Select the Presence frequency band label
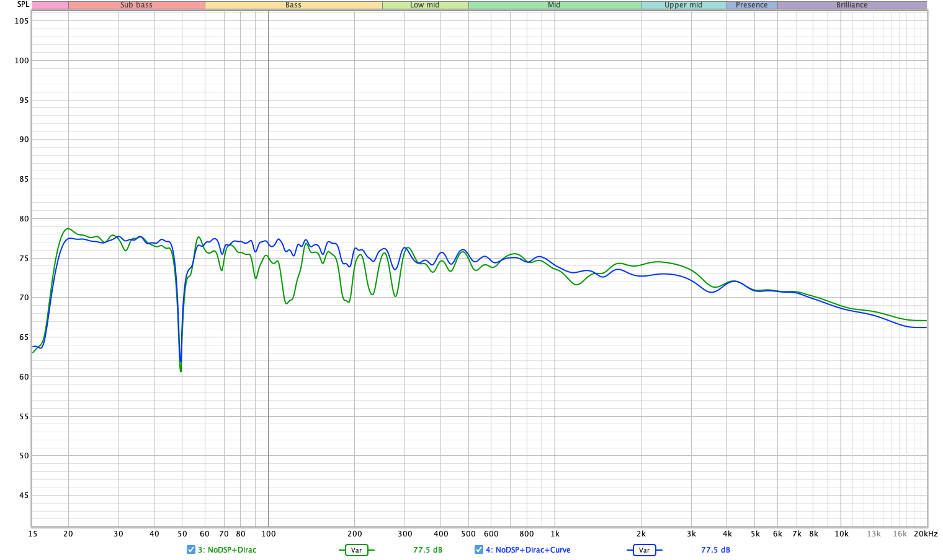 752,5
